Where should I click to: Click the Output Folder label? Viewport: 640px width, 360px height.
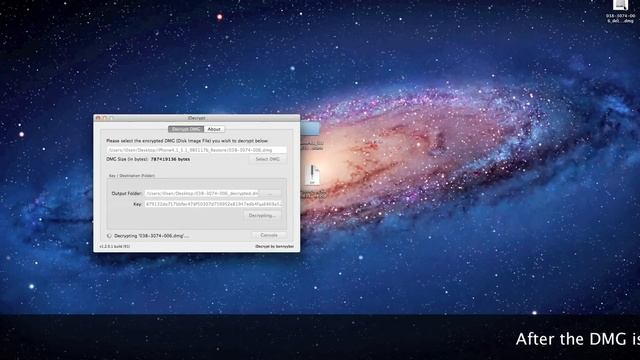click(127, 193)
